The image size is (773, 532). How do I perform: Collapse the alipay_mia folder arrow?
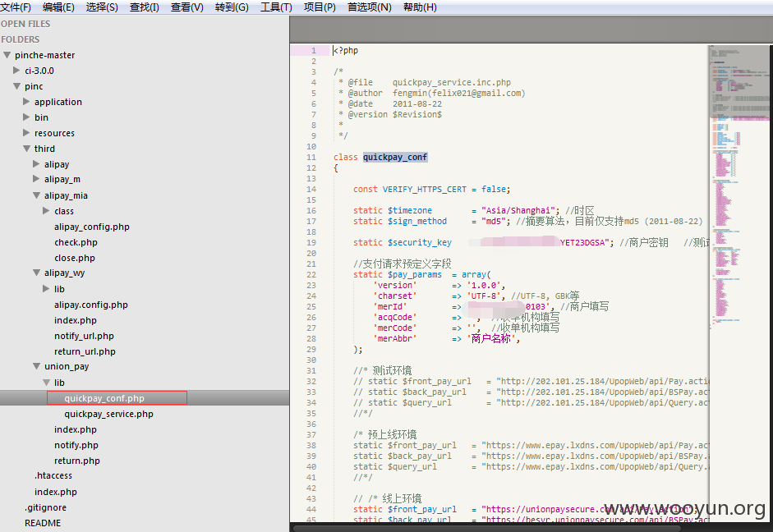click(36, 195)
